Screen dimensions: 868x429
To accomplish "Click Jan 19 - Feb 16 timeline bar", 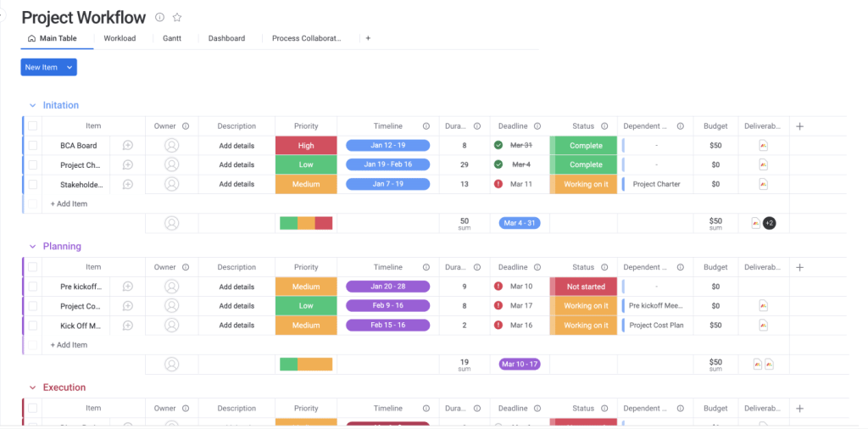I will point(387,165).
